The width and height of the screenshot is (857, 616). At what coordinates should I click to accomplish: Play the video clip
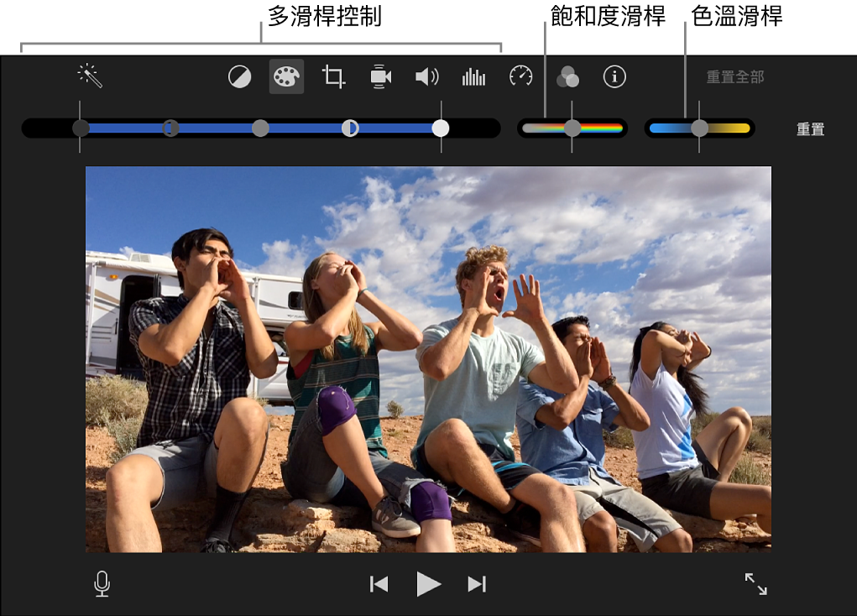[x=428, y=584]
